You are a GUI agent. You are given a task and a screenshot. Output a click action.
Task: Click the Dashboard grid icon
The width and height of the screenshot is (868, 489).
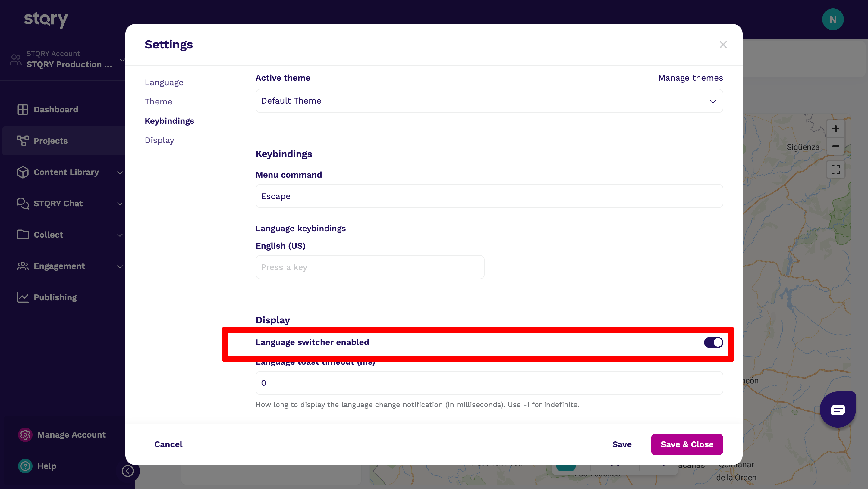(x=23, y=109)
